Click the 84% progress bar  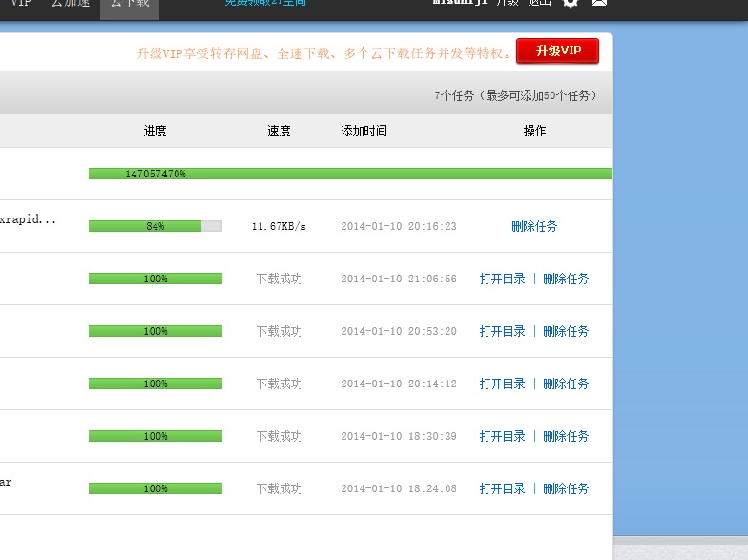(156, 226)
